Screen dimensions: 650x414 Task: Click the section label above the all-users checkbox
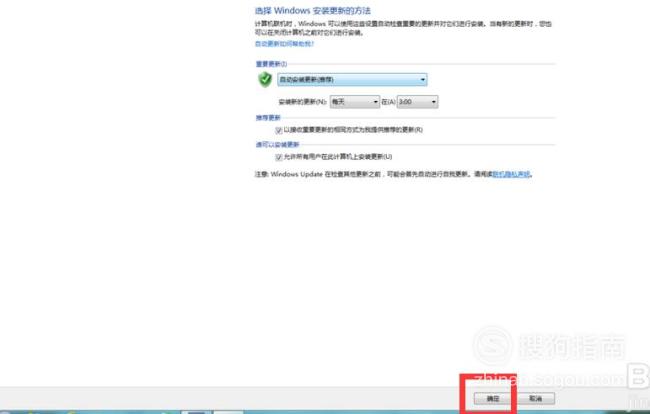pyautogui.click(x=277, y=145)
